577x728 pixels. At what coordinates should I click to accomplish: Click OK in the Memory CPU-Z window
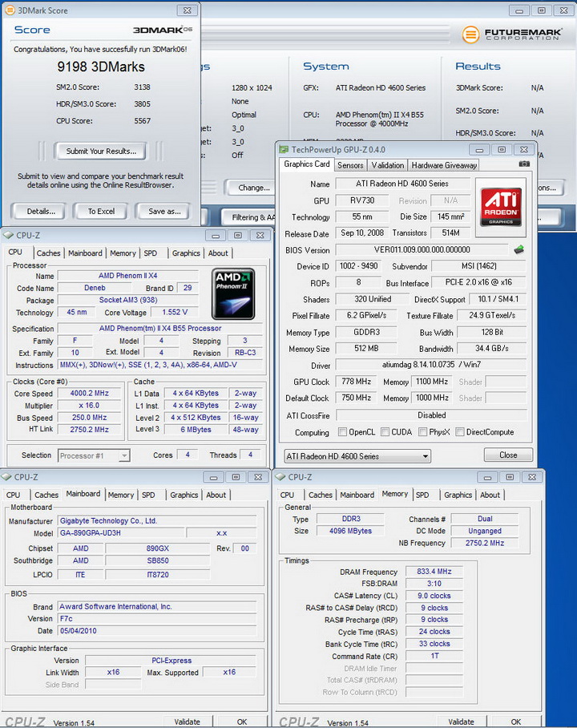coord(516,722)
